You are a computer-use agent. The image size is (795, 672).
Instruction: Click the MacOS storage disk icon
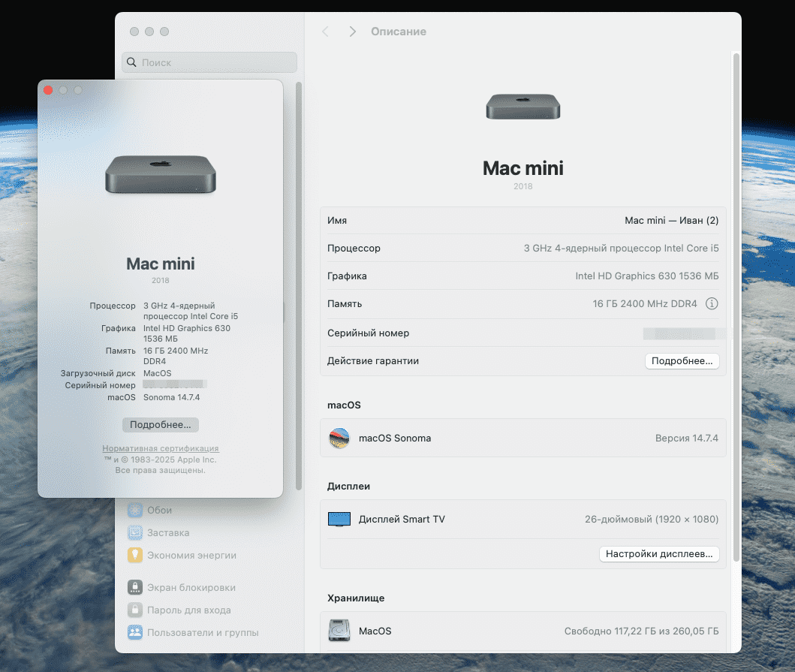tap(339, 631)
